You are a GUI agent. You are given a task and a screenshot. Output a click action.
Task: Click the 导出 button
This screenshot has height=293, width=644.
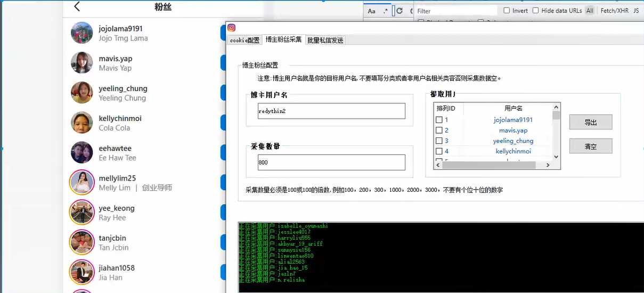point(591,122)
